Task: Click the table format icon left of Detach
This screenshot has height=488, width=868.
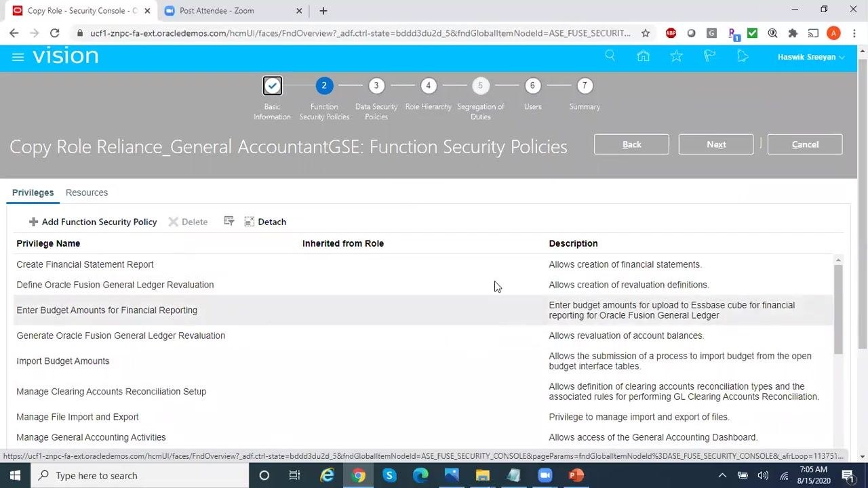Action: coord(229,222)
